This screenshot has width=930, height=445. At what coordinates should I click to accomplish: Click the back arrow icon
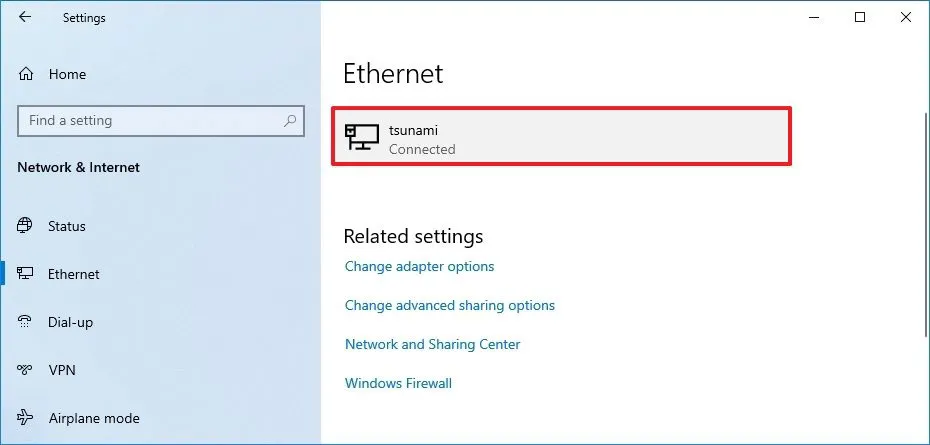pyautogui.click(x=25, y=17)
